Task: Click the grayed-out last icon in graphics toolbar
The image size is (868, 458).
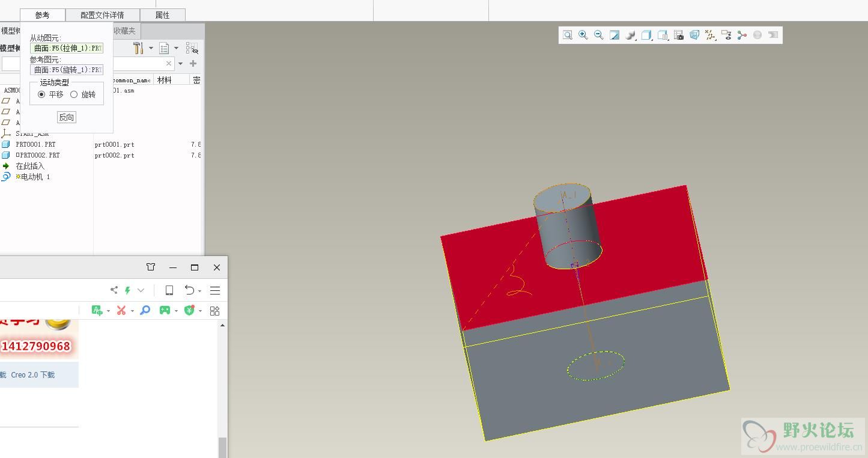Action: (x=773, y=35)
